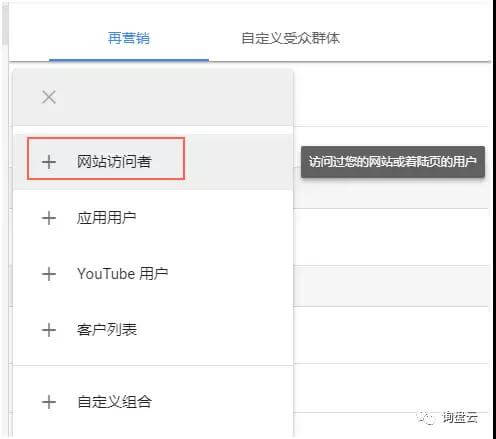This screenshot has width=496, height=439.
Task: Click the plus icon beside 客户列表
Action: [49, 330]
